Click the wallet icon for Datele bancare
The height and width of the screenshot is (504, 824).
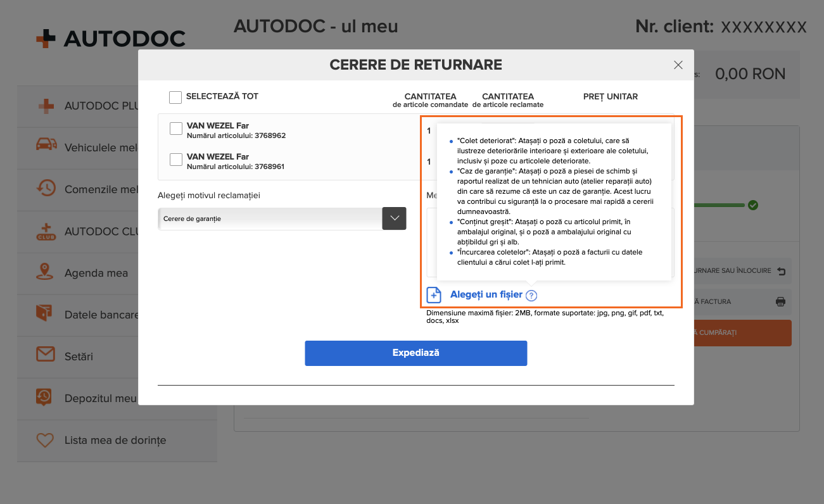[x=46, y=314]
